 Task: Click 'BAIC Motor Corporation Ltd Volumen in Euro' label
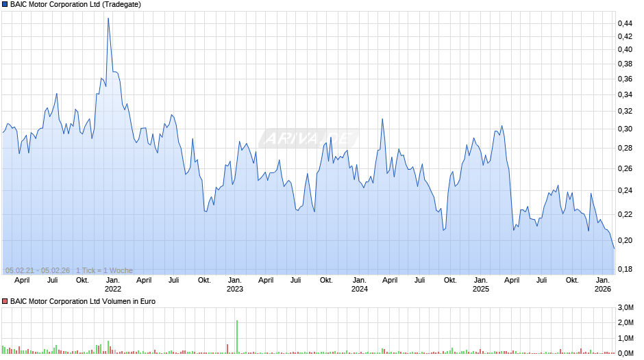point(83,301)
